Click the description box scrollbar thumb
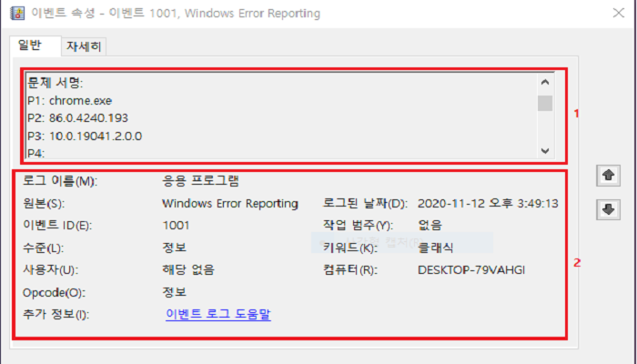Viewport: 637px width, 364px height. [545, 101]
